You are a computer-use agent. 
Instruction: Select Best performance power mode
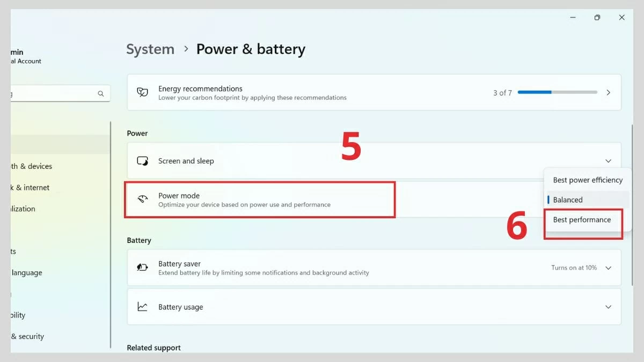point(582,219)
